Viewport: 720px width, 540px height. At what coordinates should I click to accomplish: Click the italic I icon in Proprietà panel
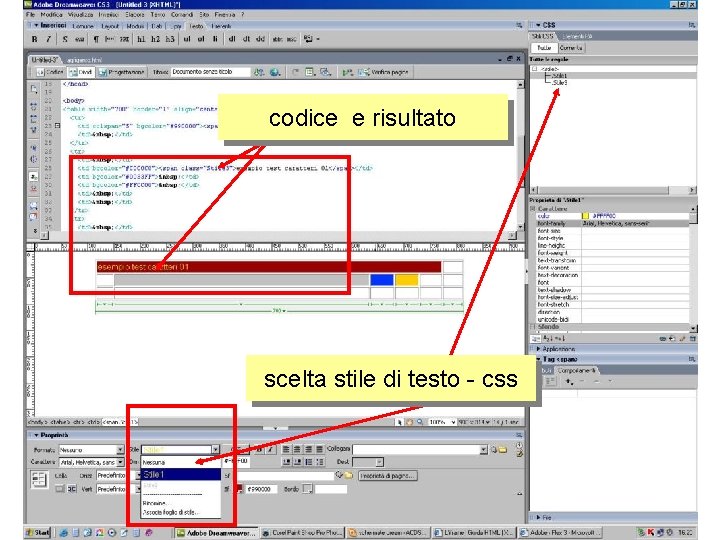click(270, 449)
